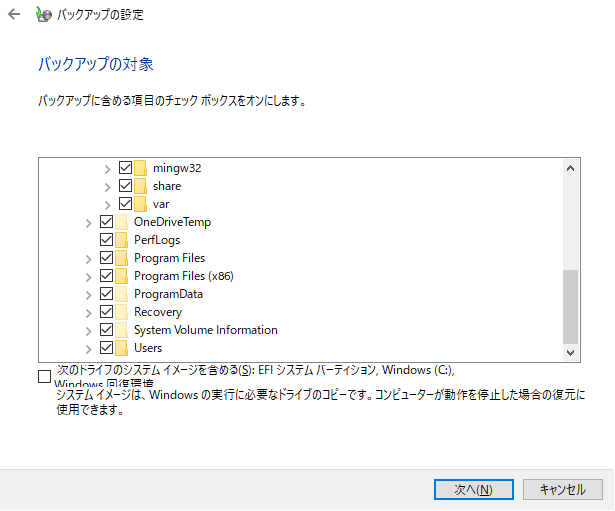Click the scrollbar down arrow
Screen dimensions: 615x511
coord(571,353)
